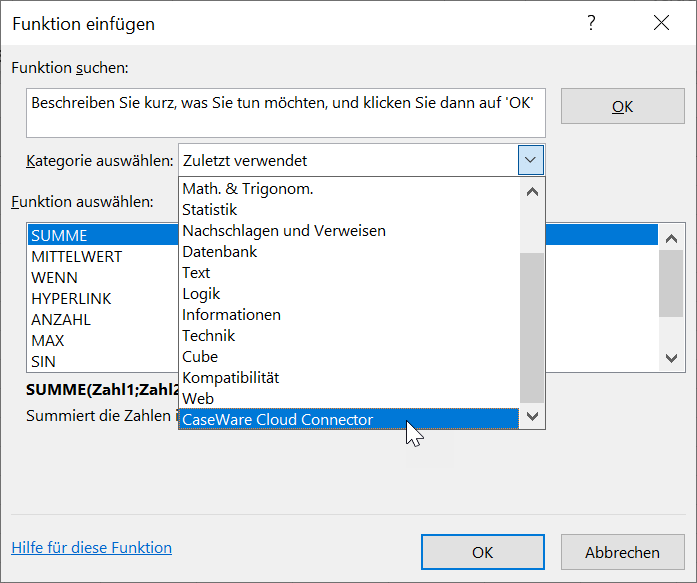Image resolution: width=697 pixels, height=583 pixels.
Task: Select MITTELWERT in function list
Action: 102,256
